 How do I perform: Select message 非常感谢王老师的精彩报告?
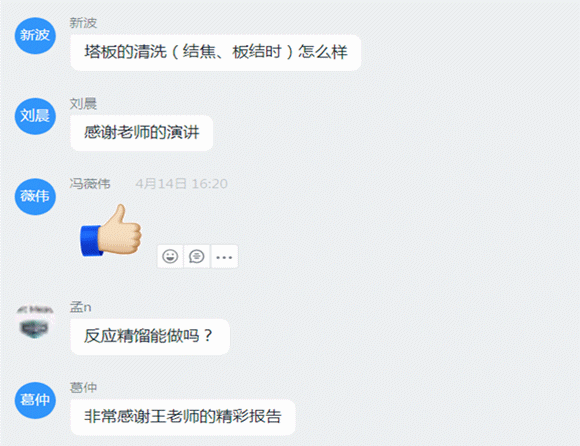point(183,417)
